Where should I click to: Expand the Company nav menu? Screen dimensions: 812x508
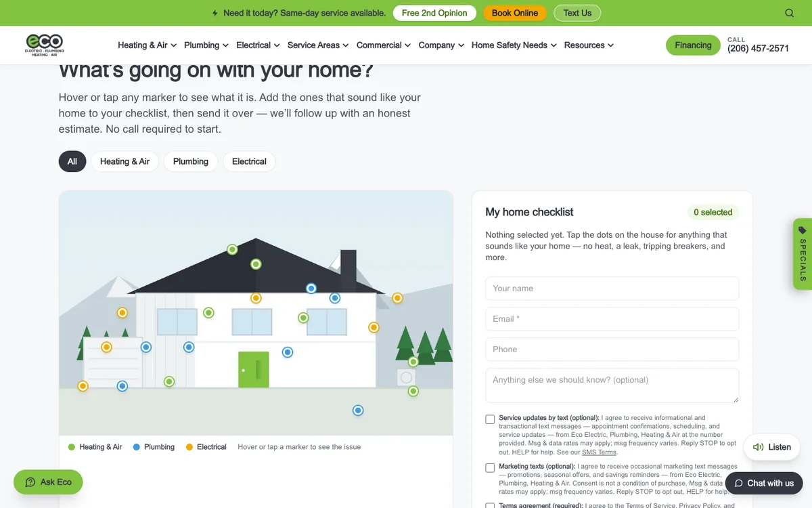pos(441,45)
